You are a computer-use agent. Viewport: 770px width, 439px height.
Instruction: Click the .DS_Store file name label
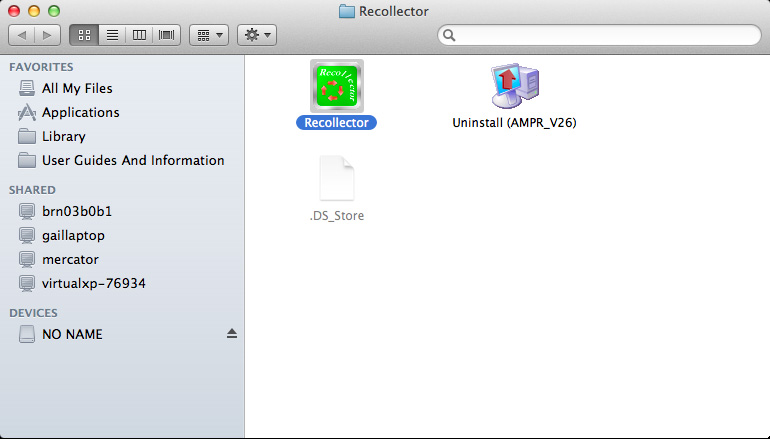[337, 216]
